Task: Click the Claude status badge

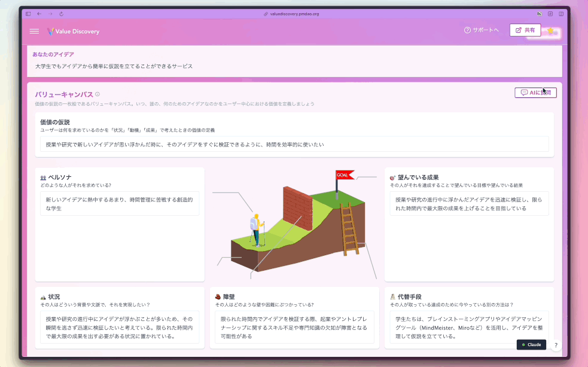Action: 531,344
